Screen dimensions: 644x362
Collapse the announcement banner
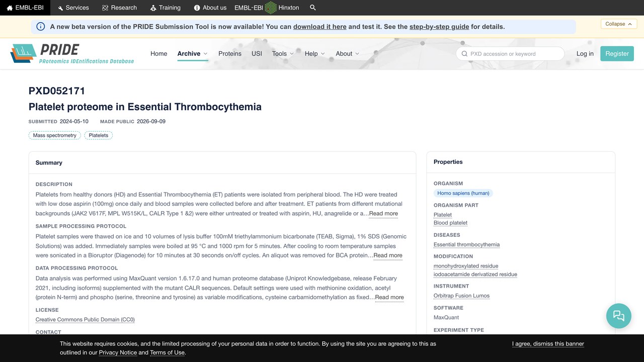coord(619,24)
